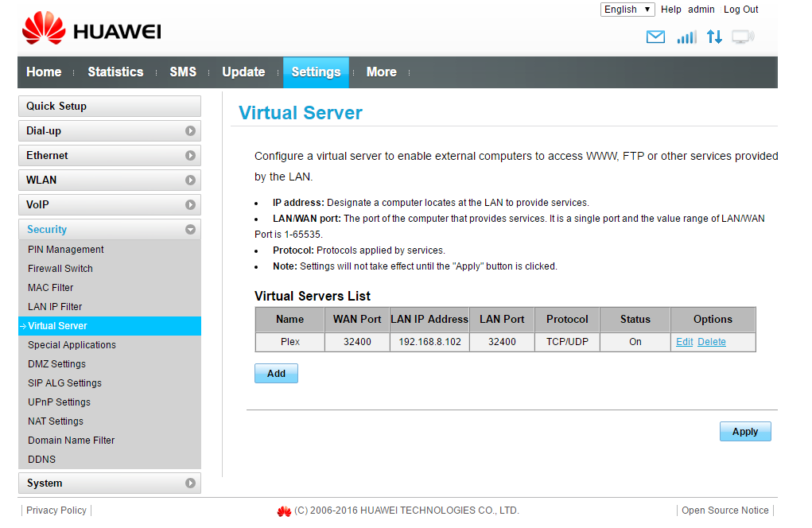Screen dimensions: 812x528
Task: Click the data transfer arrows icon
Action: coord(714,37)
